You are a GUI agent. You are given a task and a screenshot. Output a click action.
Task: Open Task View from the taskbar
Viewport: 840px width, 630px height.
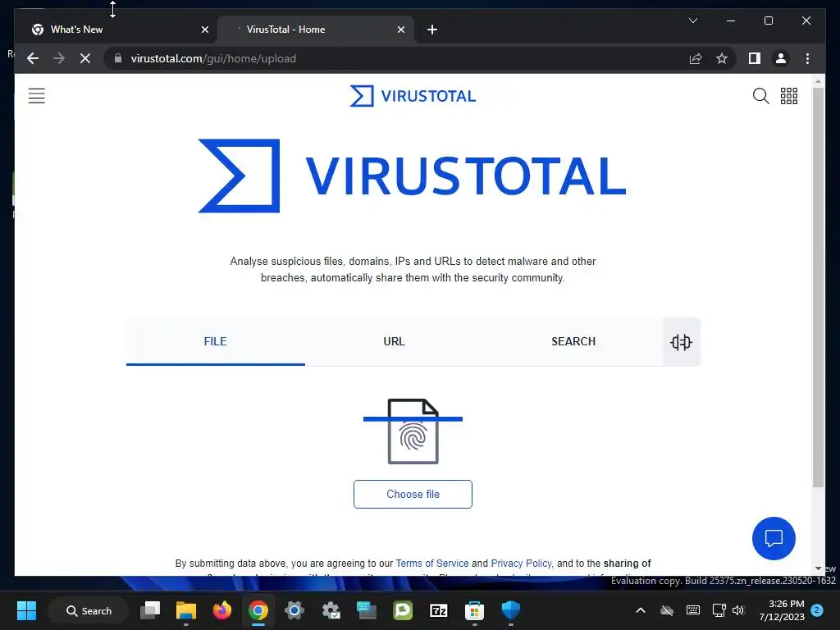[150, 610]
